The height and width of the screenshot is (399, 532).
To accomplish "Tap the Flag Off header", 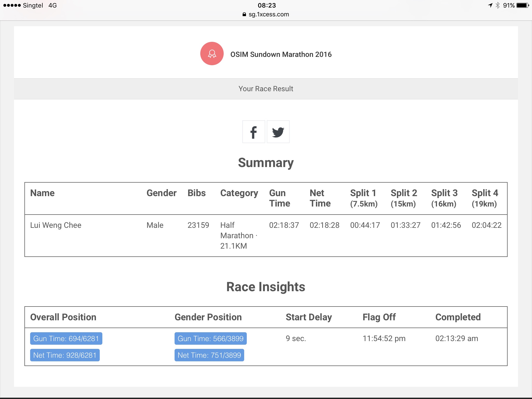I will (379, 317).
